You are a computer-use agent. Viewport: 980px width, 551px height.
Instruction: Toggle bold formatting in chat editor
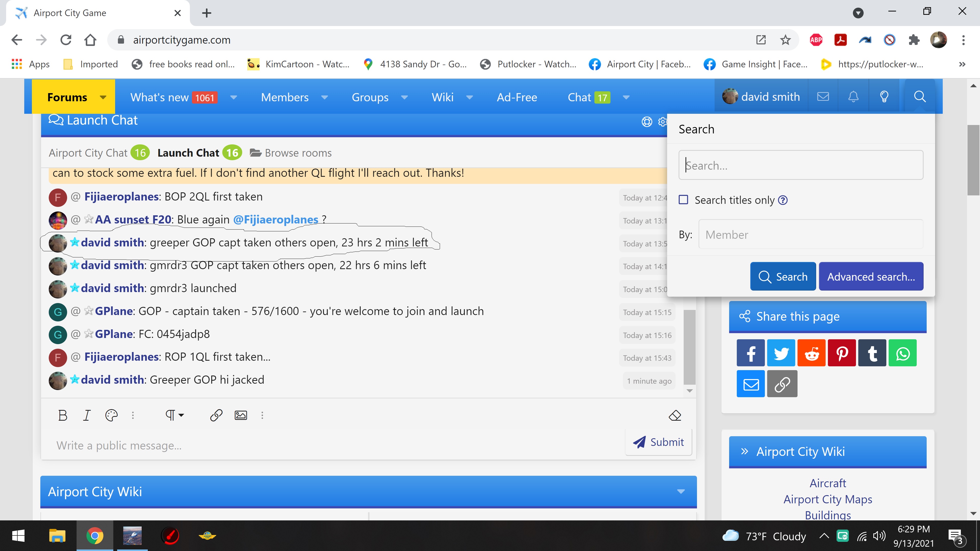(63, 415)
